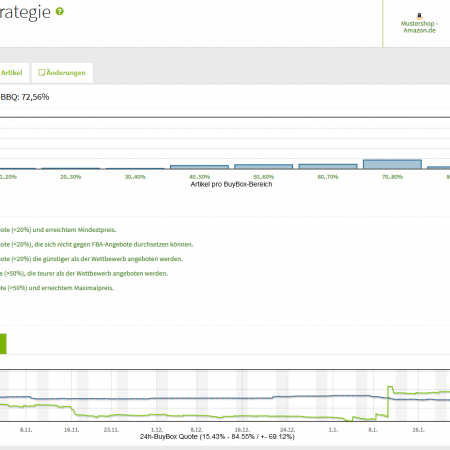Open link about günstiger als der Wettbewerb
Screen dimensions: 450x450
pos(91,259)
